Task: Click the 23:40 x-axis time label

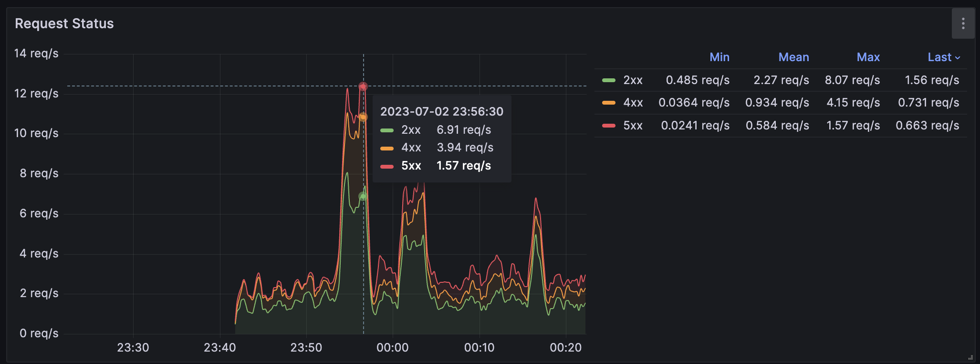Action: click(220, 348)
